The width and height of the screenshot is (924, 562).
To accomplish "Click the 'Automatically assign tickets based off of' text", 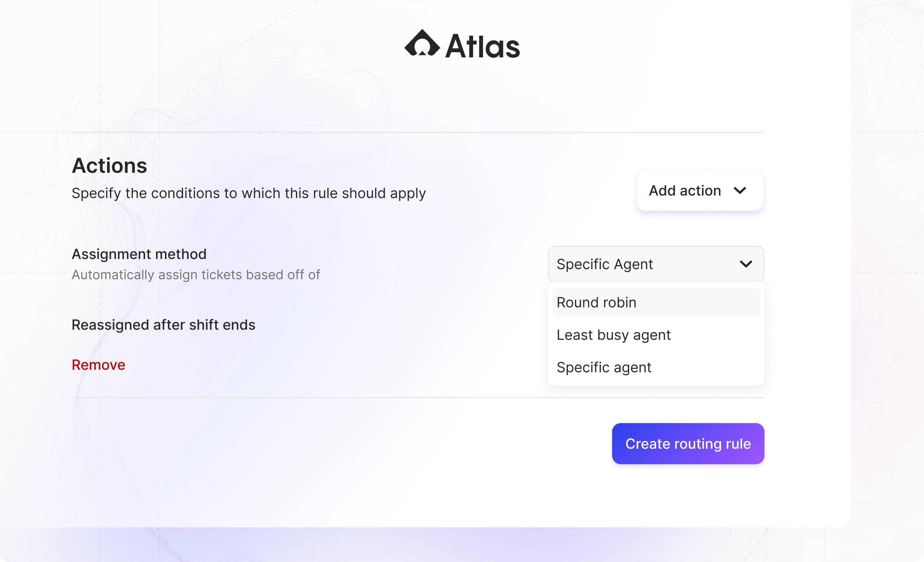I will point(196,275).
